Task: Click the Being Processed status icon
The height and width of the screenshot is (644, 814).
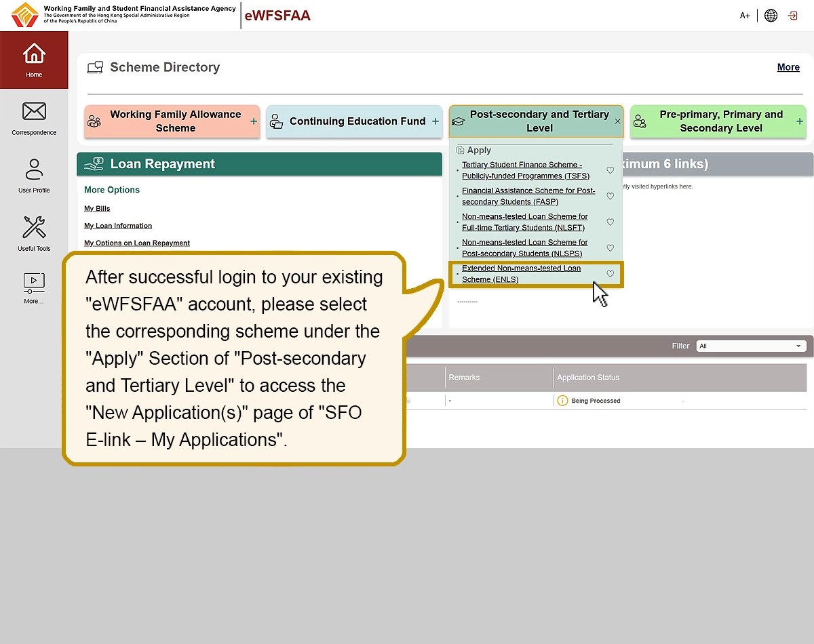Action: coord(562,401)
